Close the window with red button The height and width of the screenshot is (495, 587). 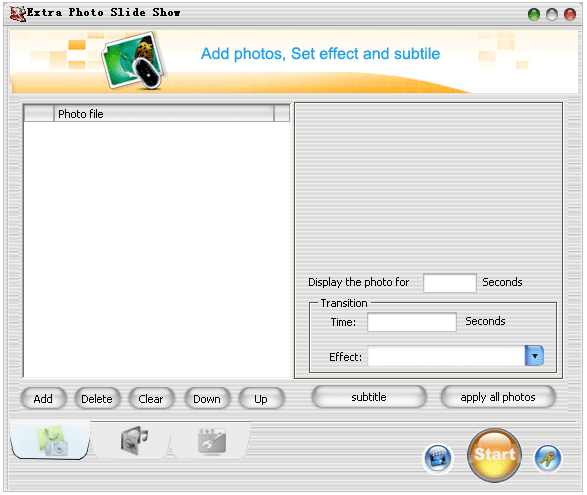(x=570, y=14)
